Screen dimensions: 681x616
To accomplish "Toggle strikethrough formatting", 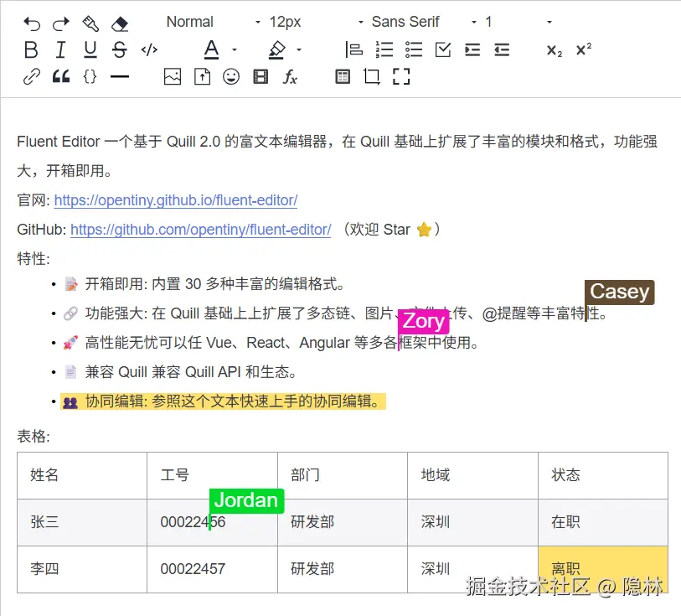I will pyautogui.click(x=119, y=49).
